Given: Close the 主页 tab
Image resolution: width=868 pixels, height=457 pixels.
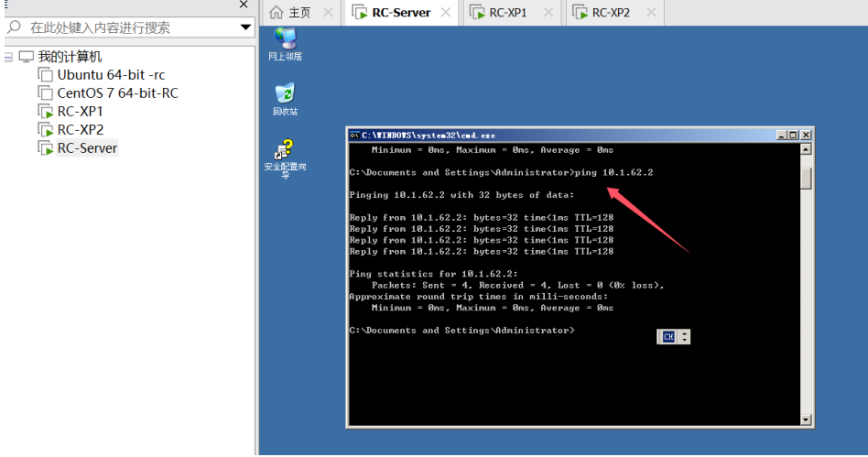Looking at the screenshot, I should [328, 12].
